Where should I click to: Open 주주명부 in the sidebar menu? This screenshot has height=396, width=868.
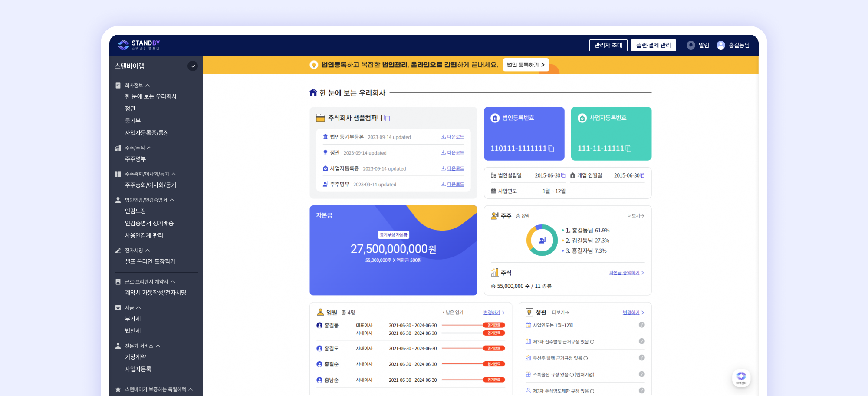tap(135, 159)
